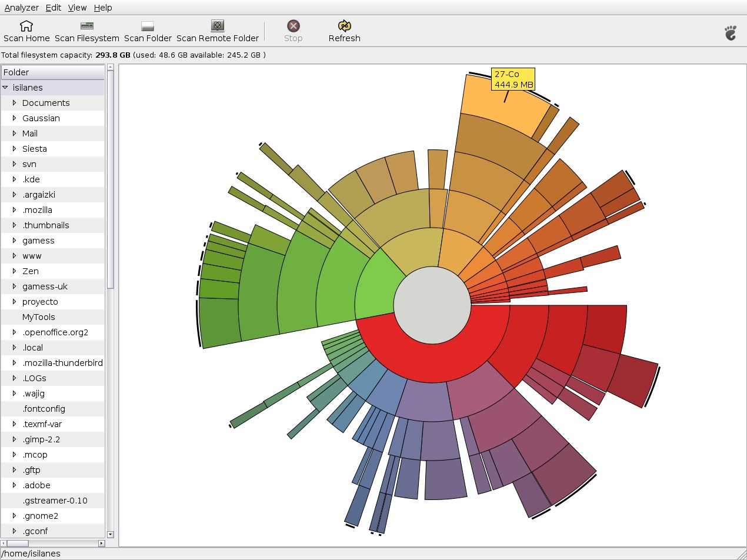Select the MyTools folder row

[x=53, y=317]
